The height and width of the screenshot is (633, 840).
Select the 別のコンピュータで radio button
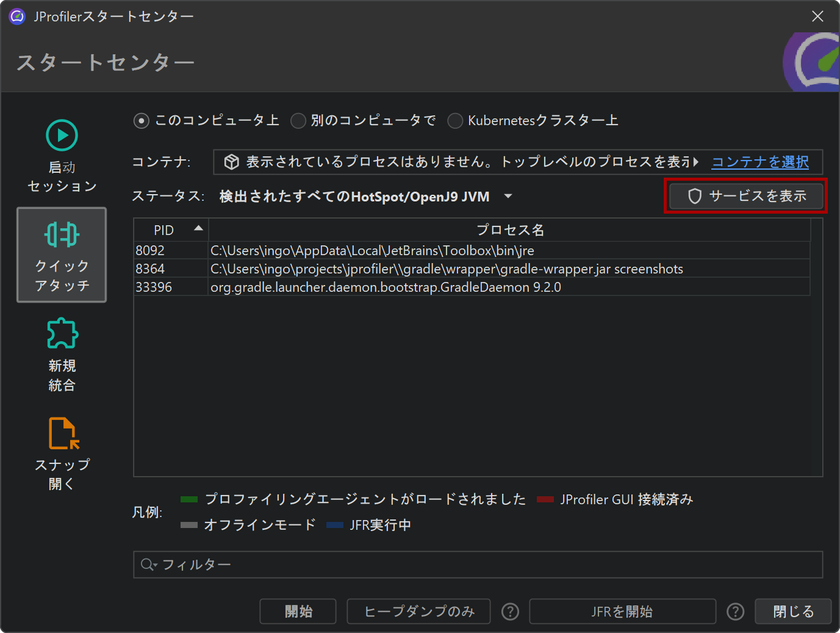(x=298, y=121)
